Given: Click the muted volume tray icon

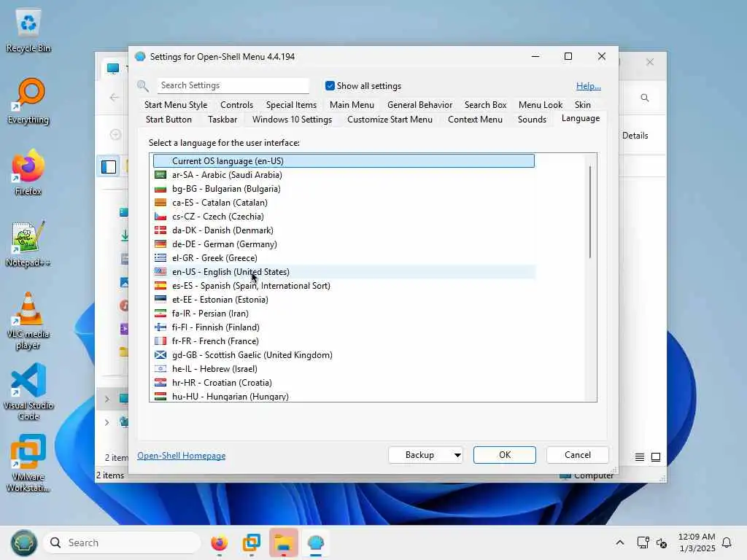Looking at the screenshot, I should coord(662,542).
